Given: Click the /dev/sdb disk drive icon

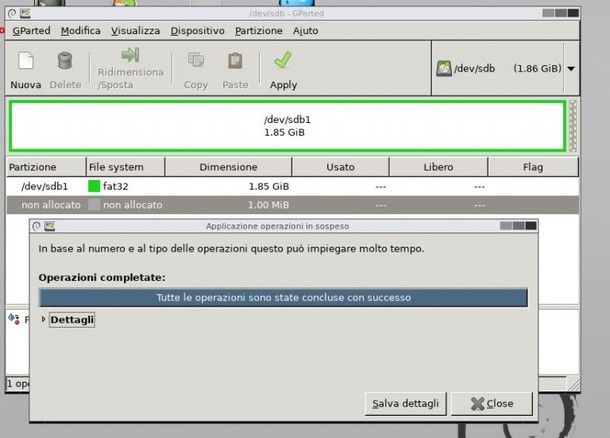Looking at the screenshot, I should (444, 68).
